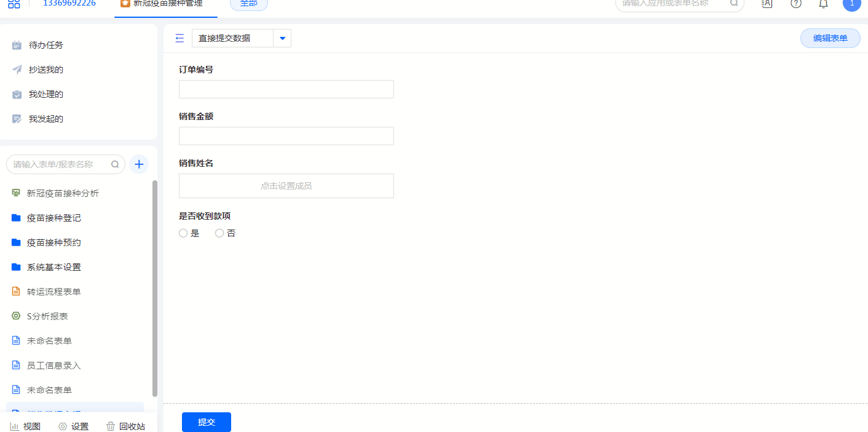This screenshot has height=432, width=868.
Task: Open 待办任务 in the sidebar
Action: (x=45, y=45)
